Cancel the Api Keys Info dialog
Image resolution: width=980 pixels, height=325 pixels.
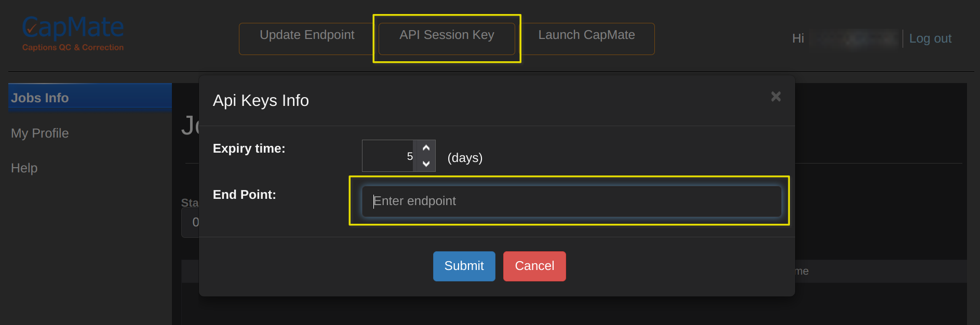534,266
